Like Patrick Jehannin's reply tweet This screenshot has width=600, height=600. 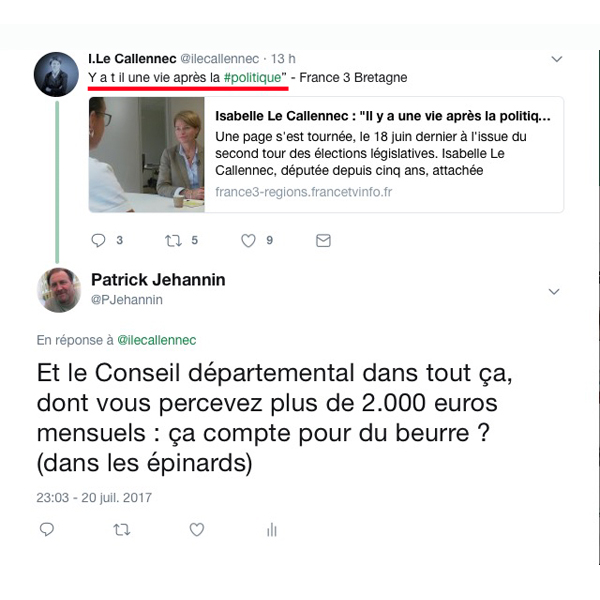click(197, 530)
